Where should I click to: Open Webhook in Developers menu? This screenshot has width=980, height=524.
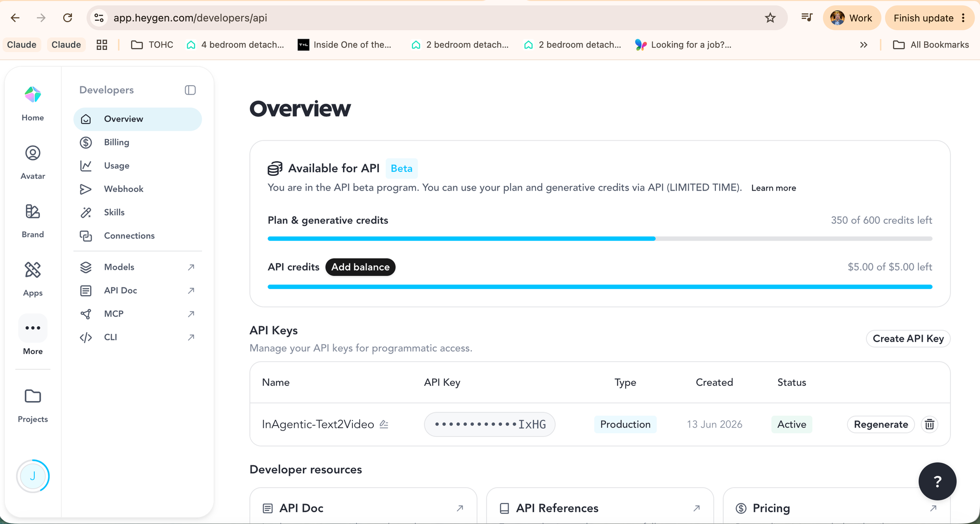[138, 189]
